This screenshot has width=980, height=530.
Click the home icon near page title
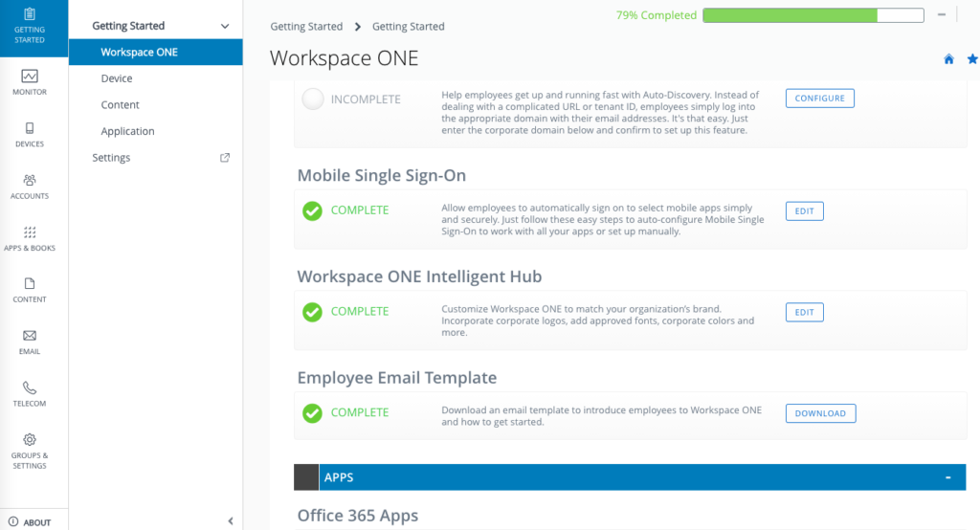(948, 59)
